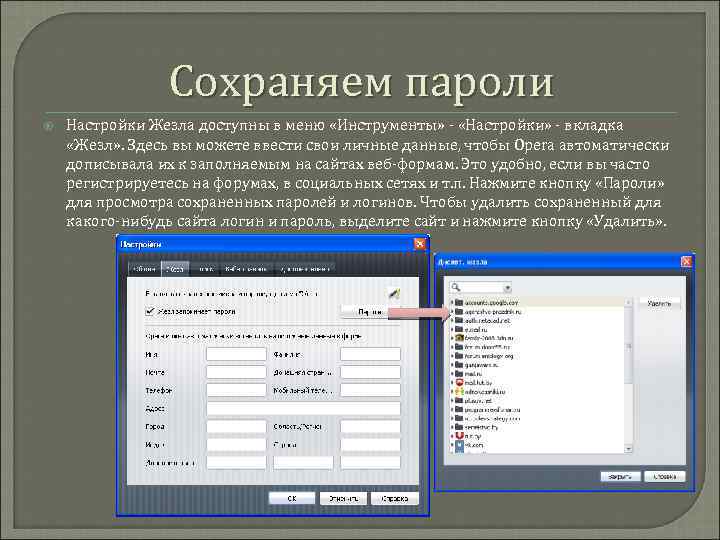Click Справка in the Settings dialog
720x540 pixels.
[x=395, y=498]
